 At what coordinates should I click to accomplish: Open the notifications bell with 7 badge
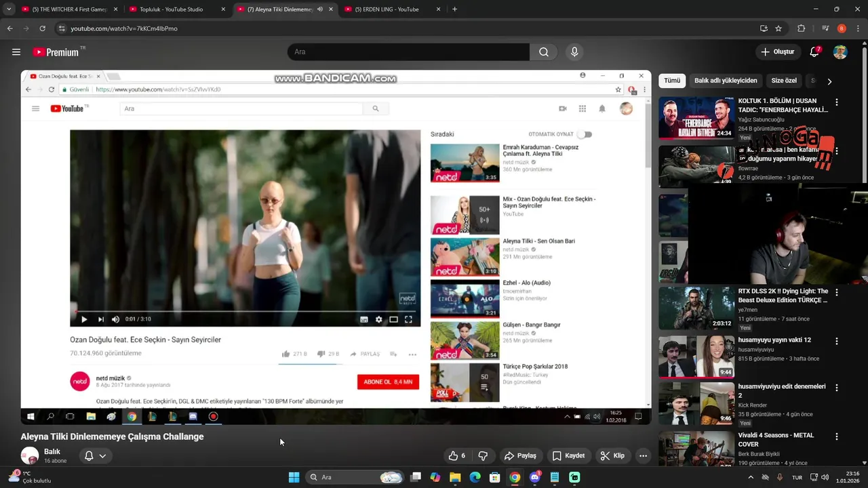coord(815,52)
